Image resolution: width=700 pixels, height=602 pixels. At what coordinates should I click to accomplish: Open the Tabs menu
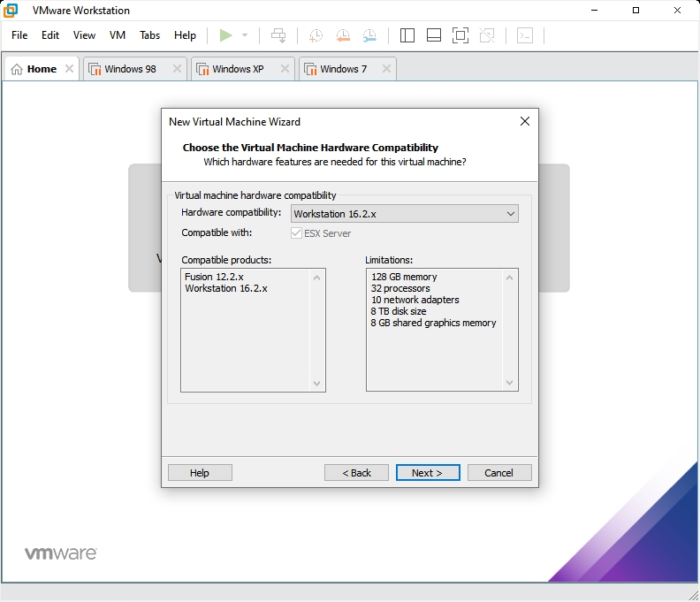click(149, 35)
